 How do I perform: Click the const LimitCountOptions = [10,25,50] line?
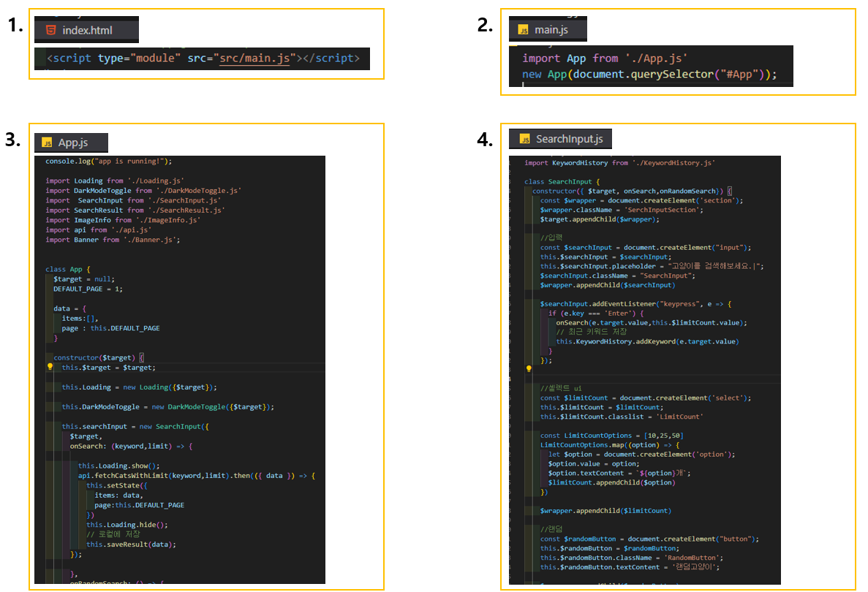pyautogui.click(x=612, y=436)
